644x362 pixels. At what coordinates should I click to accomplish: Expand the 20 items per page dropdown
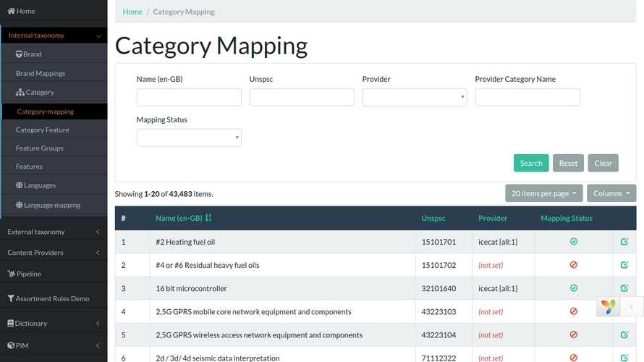[x=543, y=193]
